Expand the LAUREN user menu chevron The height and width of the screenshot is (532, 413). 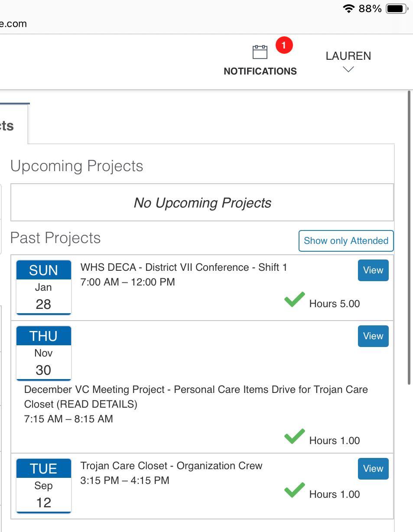point(348,69)
